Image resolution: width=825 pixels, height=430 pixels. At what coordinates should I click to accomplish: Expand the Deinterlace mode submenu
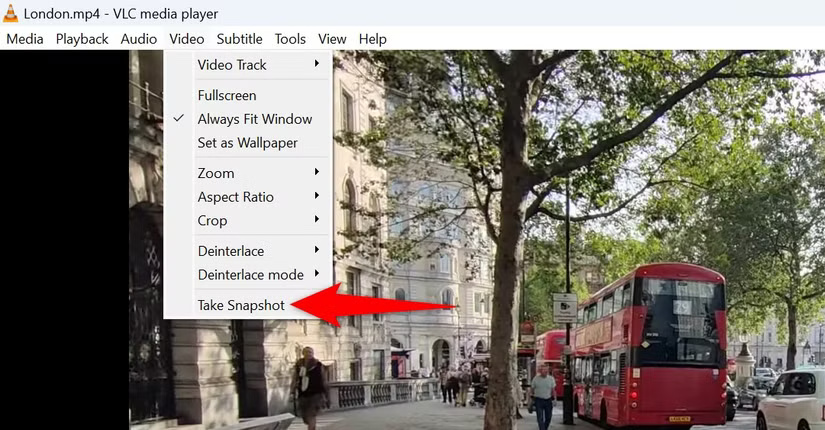248,275
